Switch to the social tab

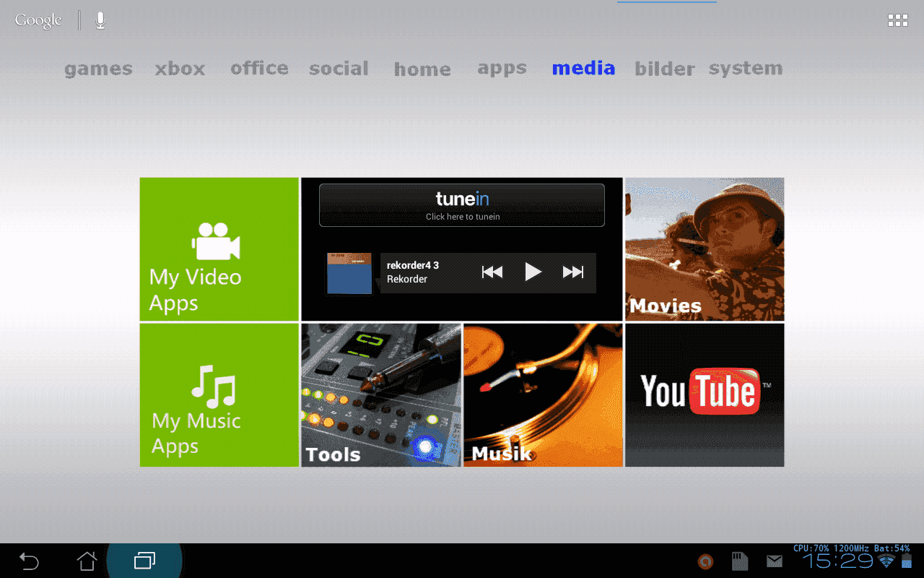click(339, 69)
